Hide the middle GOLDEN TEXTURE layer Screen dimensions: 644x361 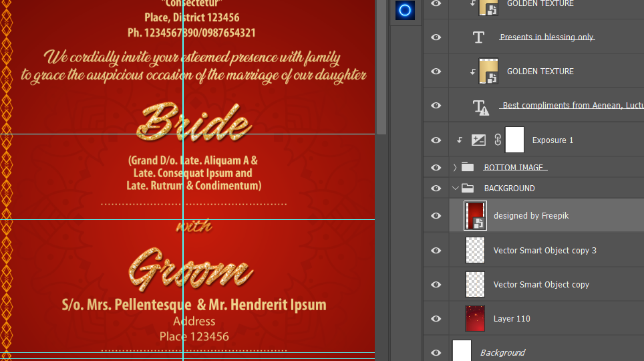pos(436,72)
